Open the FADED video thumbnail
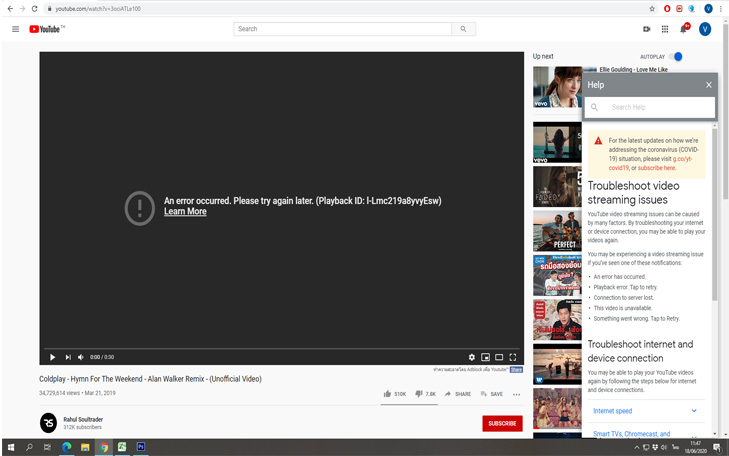This screenshot has height=456, width=729. (557, 186)
